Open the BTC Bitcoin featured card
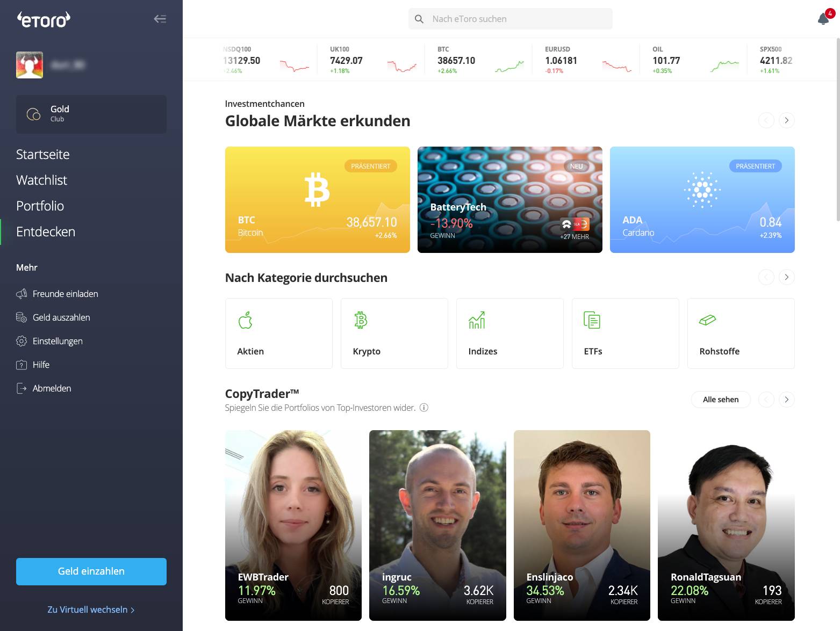 317,200
